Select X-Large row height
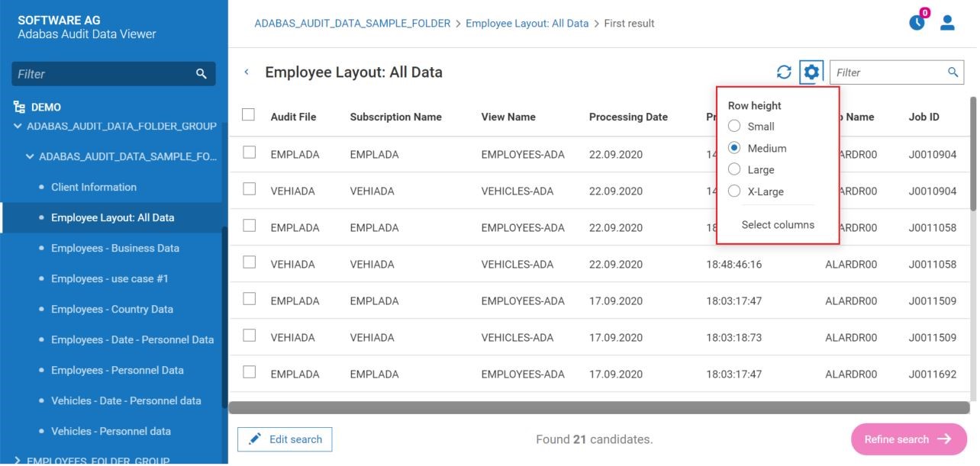 [x=734, y=191]
